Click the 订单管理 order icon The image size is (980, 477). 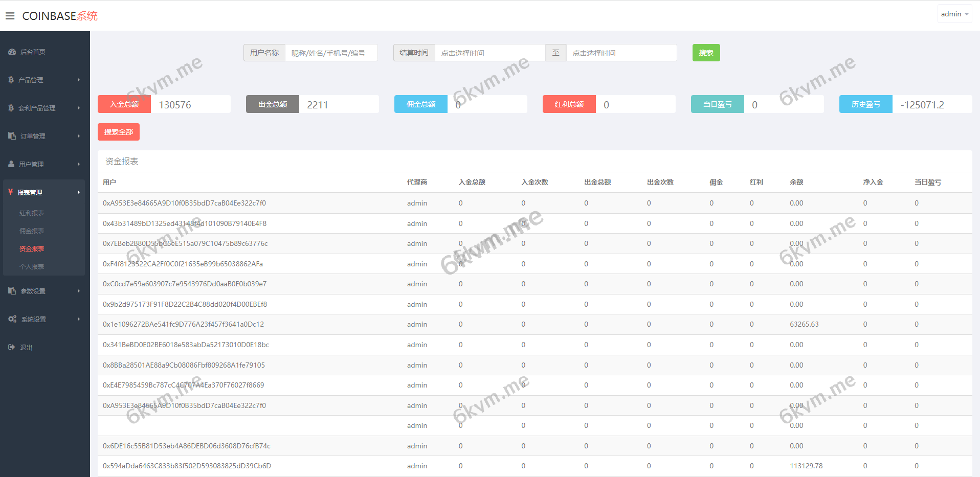(12, 136)
